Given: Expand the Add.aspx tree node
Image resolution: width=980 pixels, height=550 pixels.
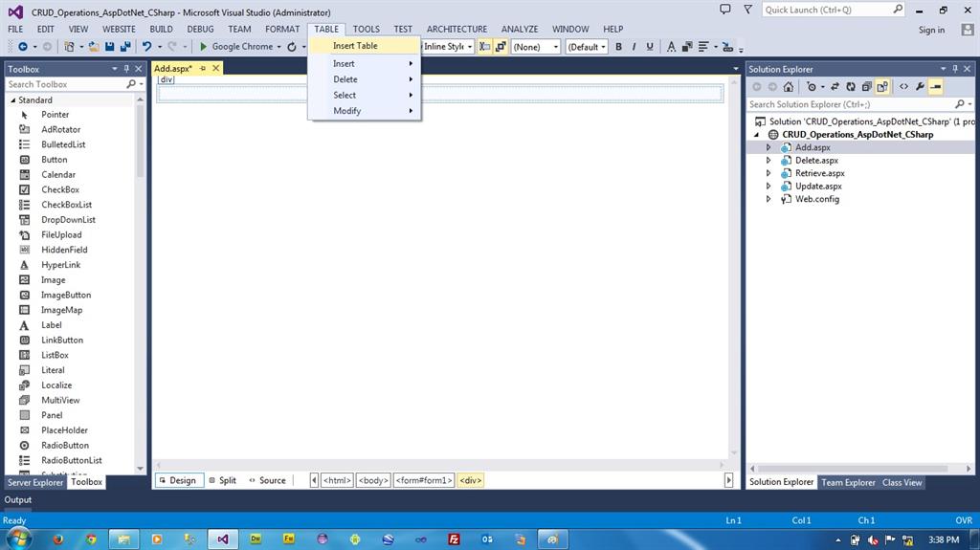Looking at the screenshot, I should 768,147.
